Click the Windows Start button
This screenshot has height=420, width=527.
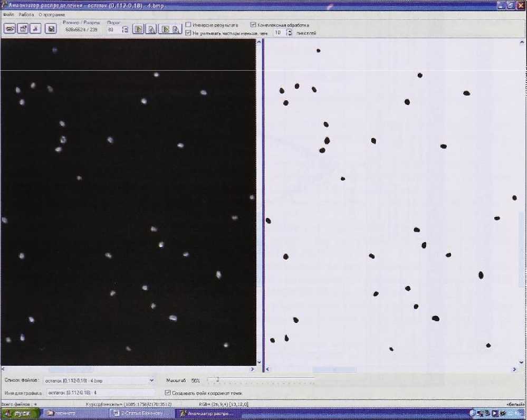coord(20,414)
